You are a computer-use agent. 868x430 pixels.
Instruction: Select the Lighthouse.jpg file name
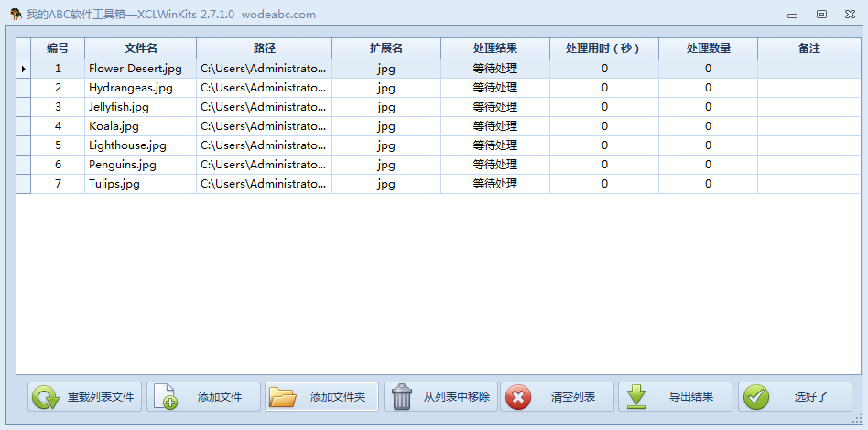[127, 145]
